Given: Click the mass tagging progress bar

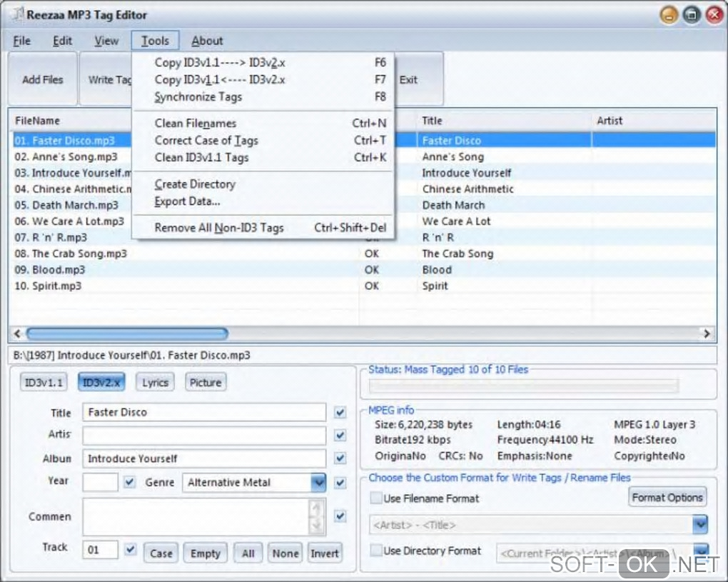Looking at the screenshot, I should click(x=523, y=386).
